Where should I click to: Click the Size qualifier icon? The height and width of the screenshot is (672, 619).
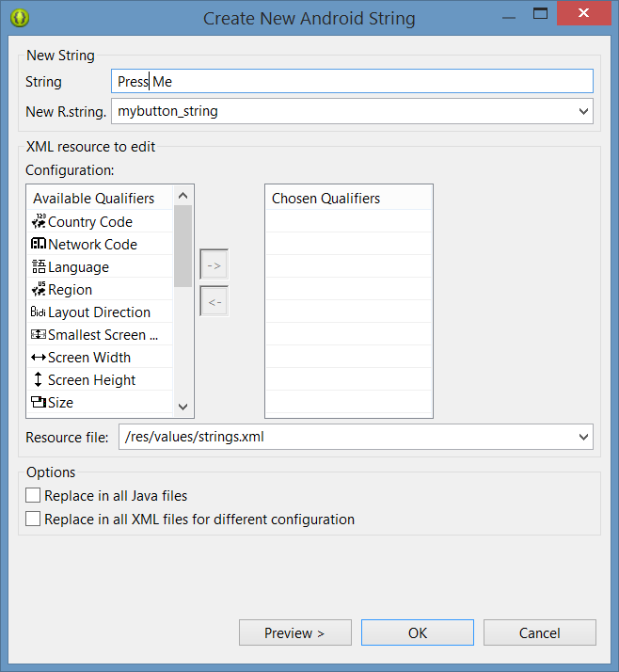[x=39, y=402]
